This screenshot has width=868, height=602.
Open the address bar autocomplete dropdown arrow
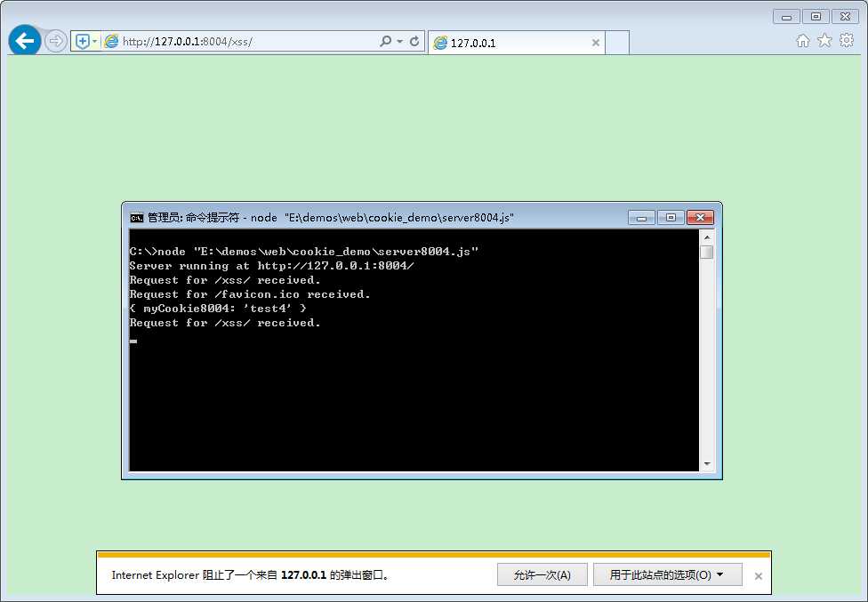tap(399, 42)
